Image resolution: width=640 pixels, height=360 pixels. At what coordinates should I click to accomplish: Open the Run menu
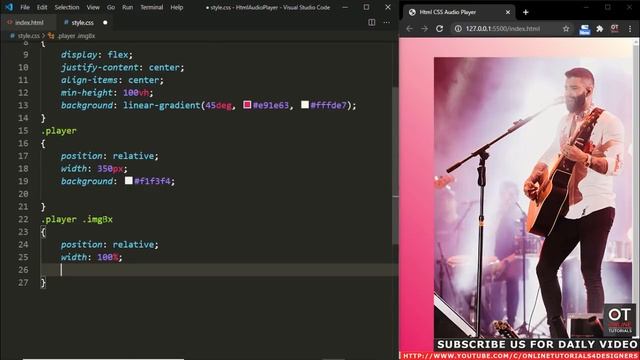127,7
